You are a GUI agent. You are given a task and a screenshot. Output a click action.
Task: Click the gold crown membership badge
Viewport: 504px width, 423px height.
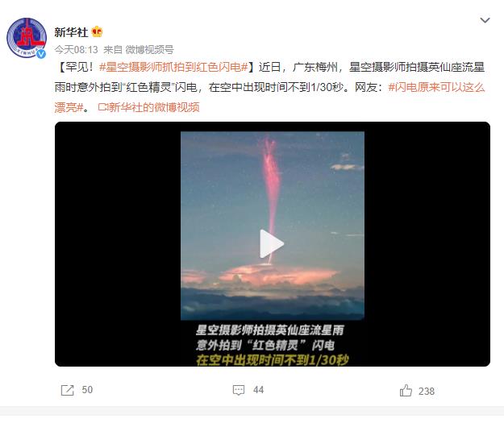click(x=97, y=31)
